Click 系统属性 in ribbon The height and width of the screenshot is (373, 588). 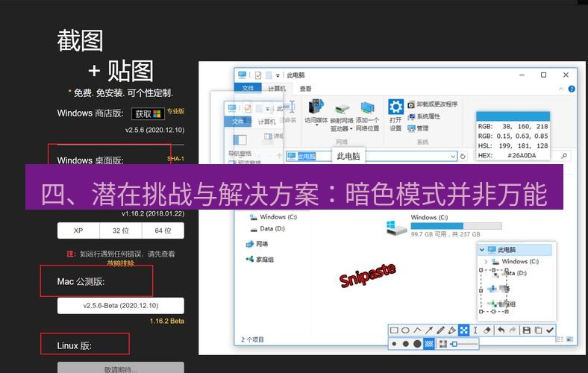tap(424, 116)
